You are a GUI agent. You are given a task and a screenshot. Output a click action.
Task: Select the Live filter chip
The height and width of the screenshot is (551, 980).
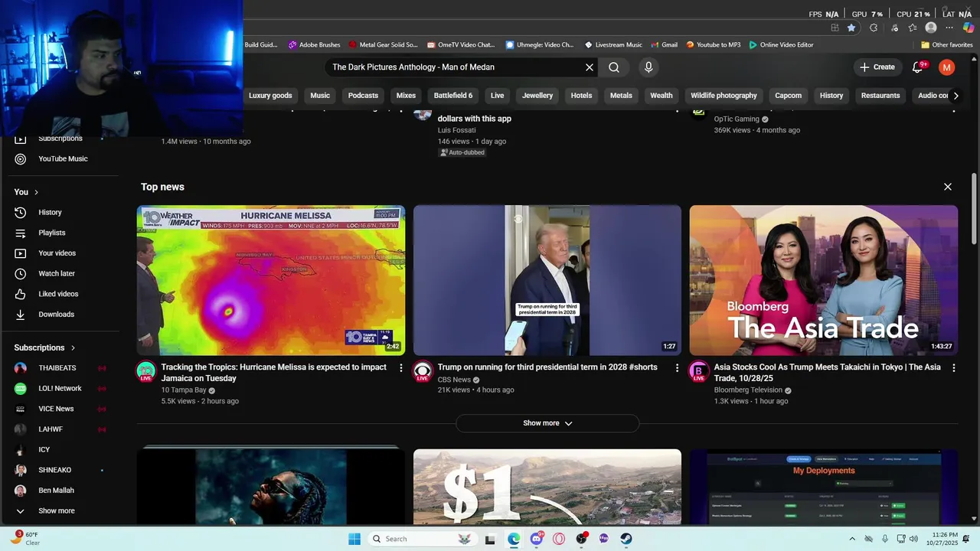498,96
